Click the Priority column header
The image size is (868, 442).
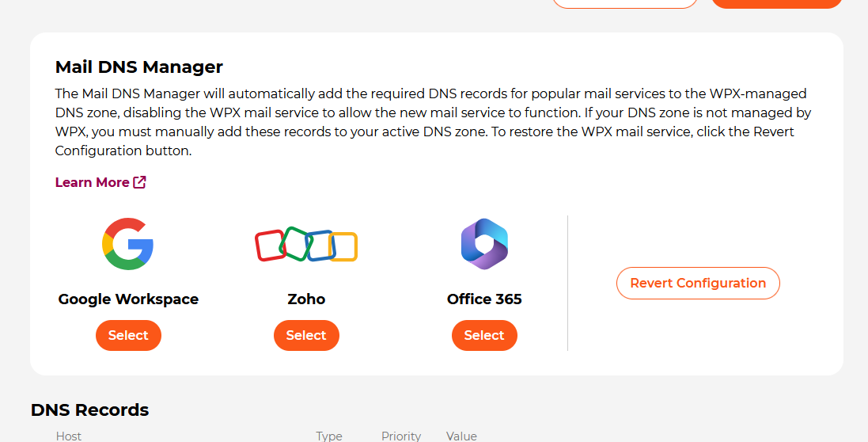pyautogui.click(x=401, y=436)
